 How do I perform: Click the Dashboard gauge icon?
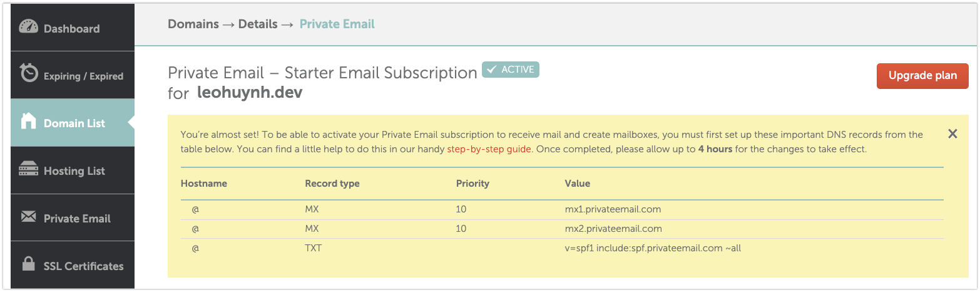coord(29,28)
